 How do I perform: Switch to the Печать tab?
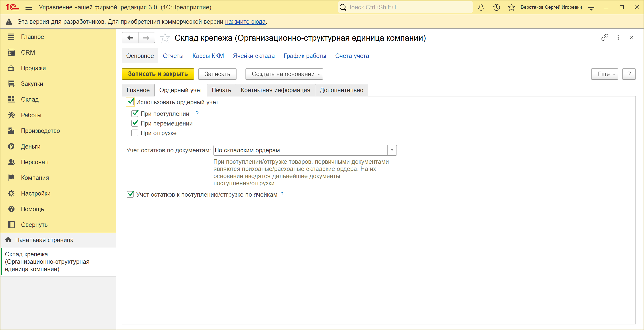click(222, 90)
